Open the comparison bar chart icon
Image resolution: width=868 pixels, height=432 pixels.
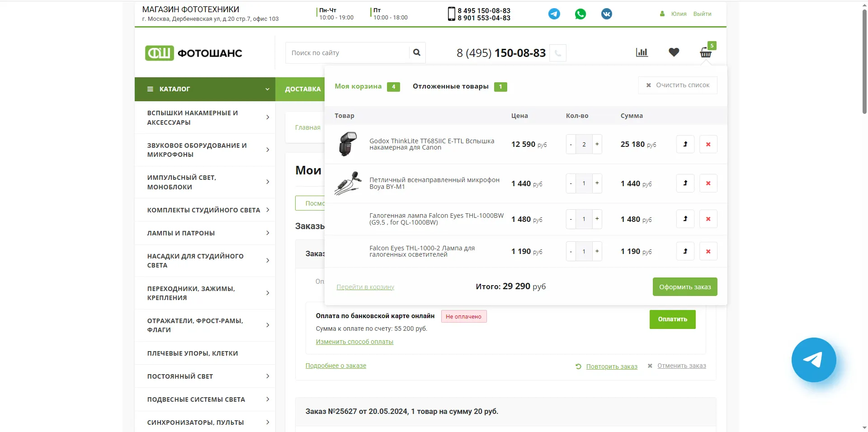tap(642, 52)
